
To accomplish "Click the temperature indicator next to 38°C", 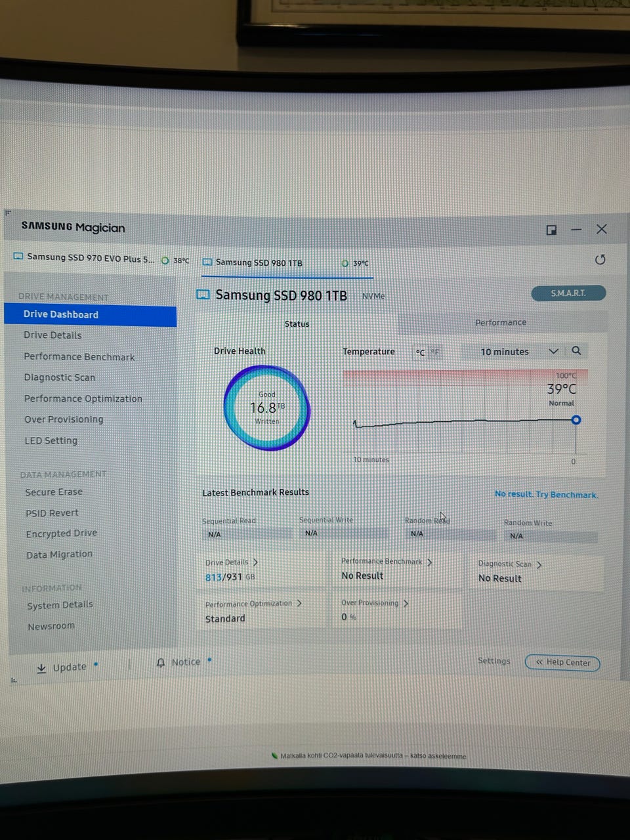I will [165, 261].
